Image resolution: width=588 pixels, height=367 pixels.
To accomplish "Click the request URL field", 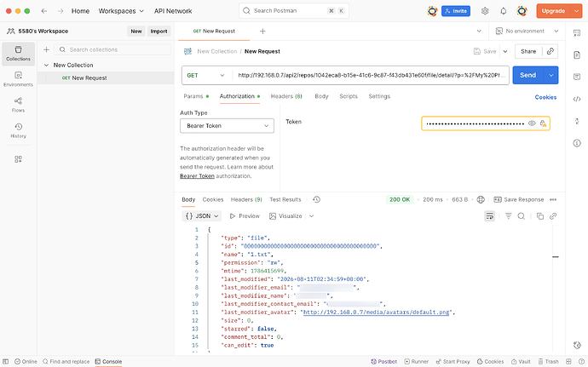I will point(371,75).
